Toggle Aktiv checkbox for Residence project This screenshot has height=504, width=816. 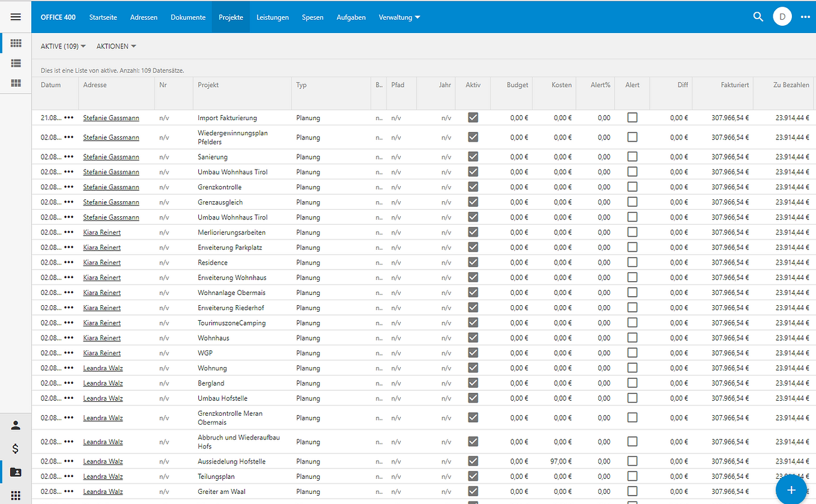(x=473, y=263)
